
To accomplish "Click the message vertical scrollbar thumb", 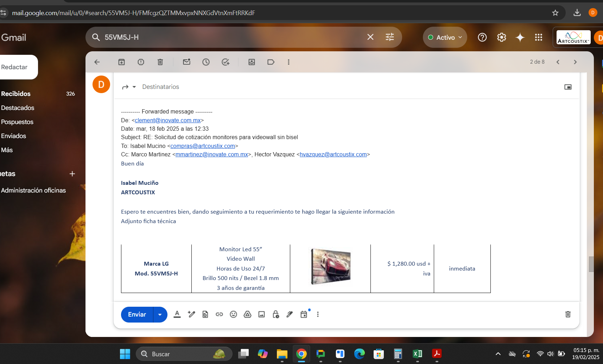I will (591, 264).
